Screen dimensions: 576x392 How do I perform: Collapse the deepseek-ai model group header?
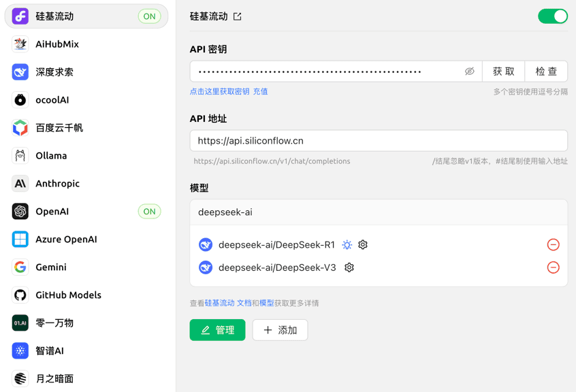click(x=379, y=212)
